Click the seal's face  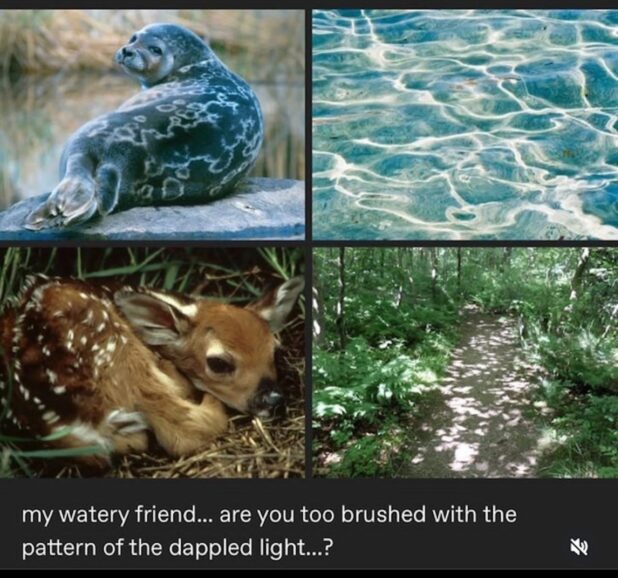coord(146,53)
